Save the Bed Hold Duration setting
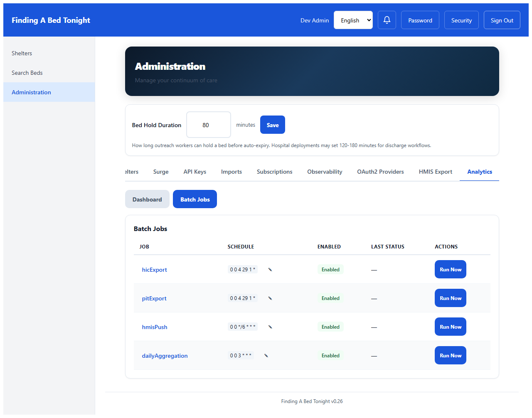This screenshot has width=532, height=418. point(272,125)
